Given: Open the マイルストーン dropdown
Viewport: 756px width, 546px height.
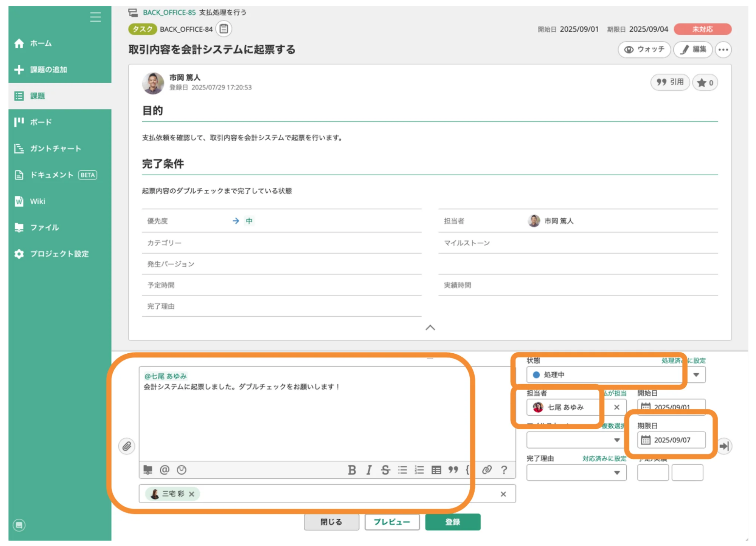Looking at the screenshot, I should pyautogui.click(x=576, y=440).
